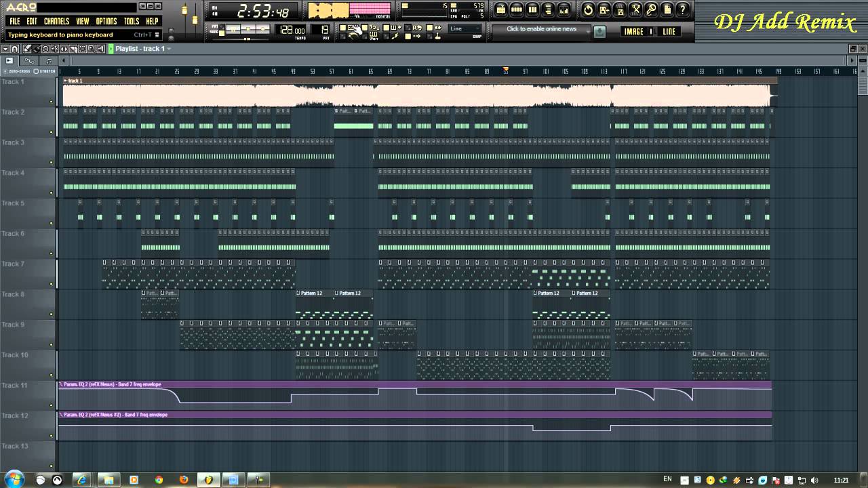This screenshot has height=488, width=868.
Task: Click the render audio tool icon
Action: (635, 9)
